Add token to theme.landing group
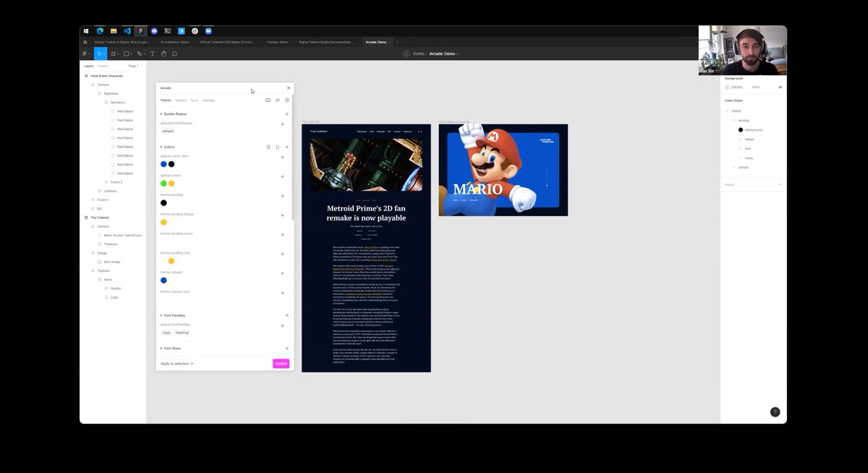868x473 pixels. (x=282, y=195)
